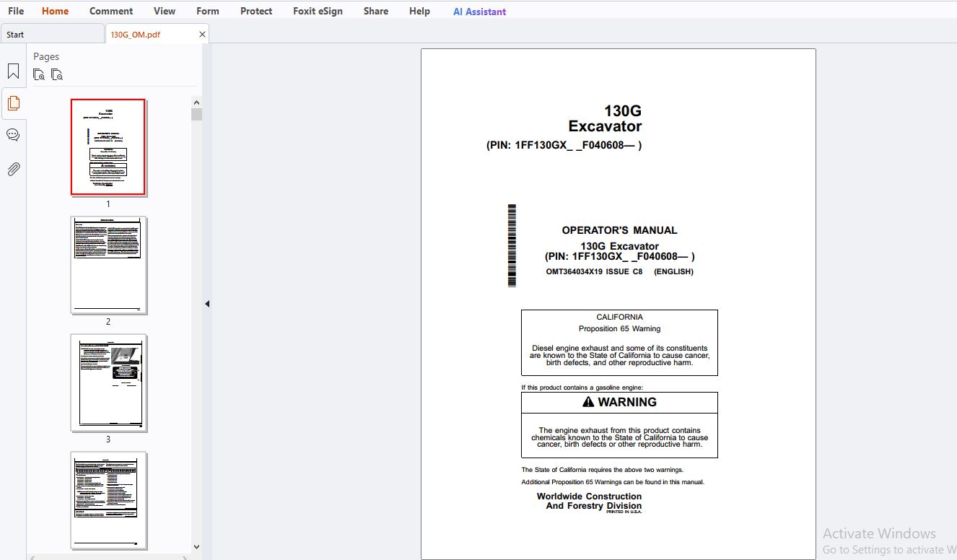957x560 pixels.
Task: Close the 130G_OM.pdf tab
Action: pyautogui.click(x=202, y=34)
